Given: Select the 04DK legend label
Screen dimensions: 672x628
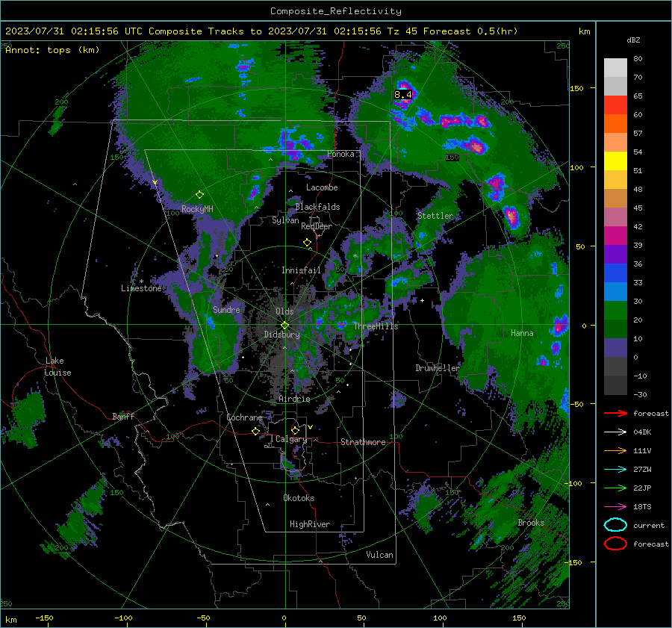Looking at the screenshot, I should click(642, 432).
